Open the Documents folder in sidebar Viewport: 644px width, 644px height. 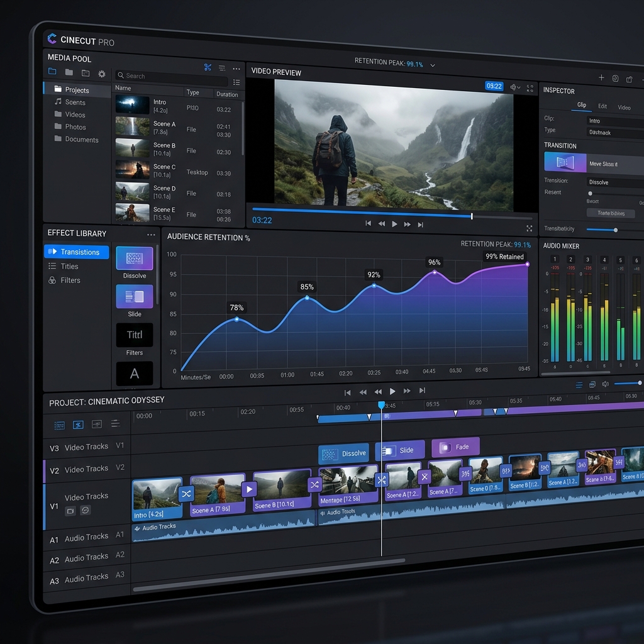76,139
